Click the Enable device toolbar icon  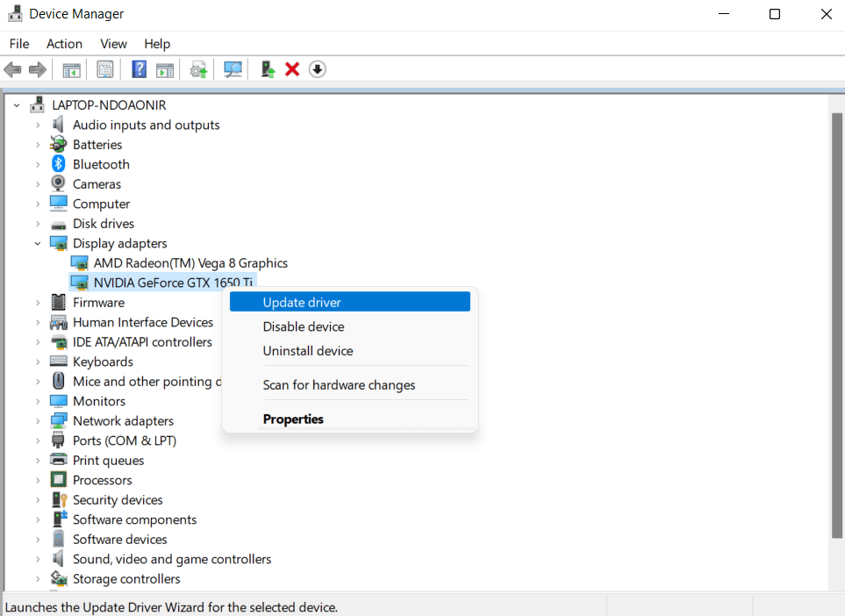268,69
